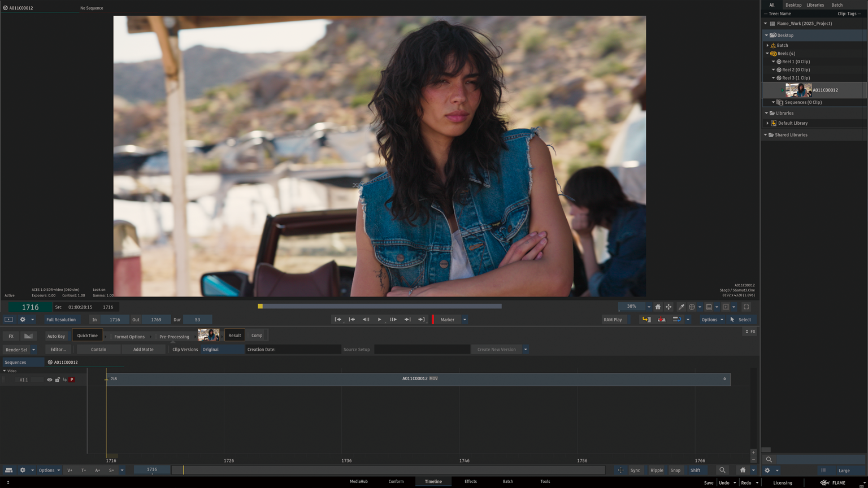Step back one frame
Screen dimensions: 868x488
[x=366, y=320]
